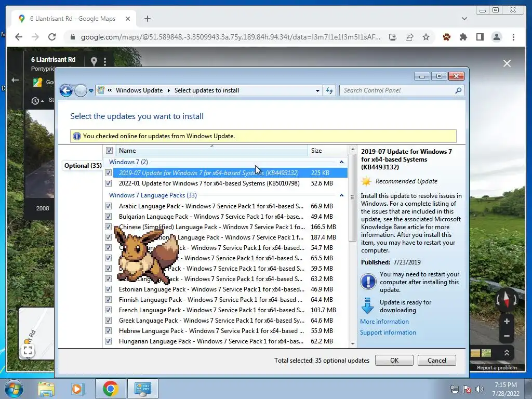
Task: Confirm update selection with OK
Action: point(394,361)
